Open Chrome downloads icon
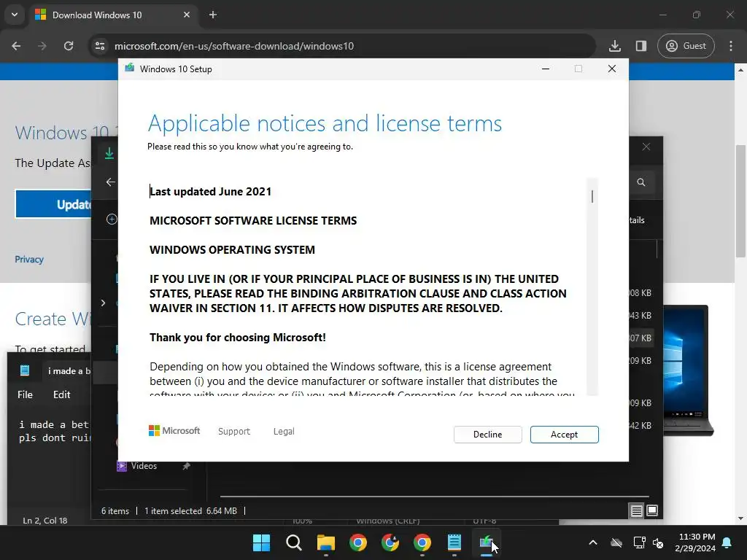 [614, 46]
